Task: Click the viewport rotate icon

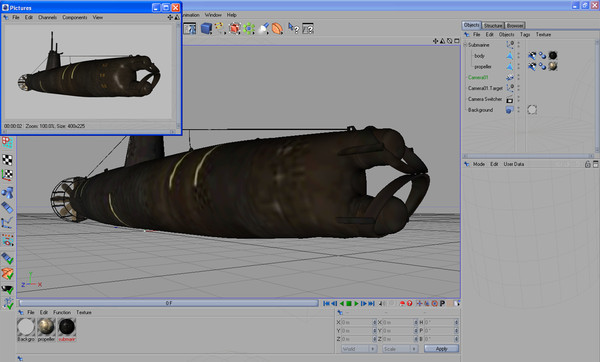Action: pos(450,41)
